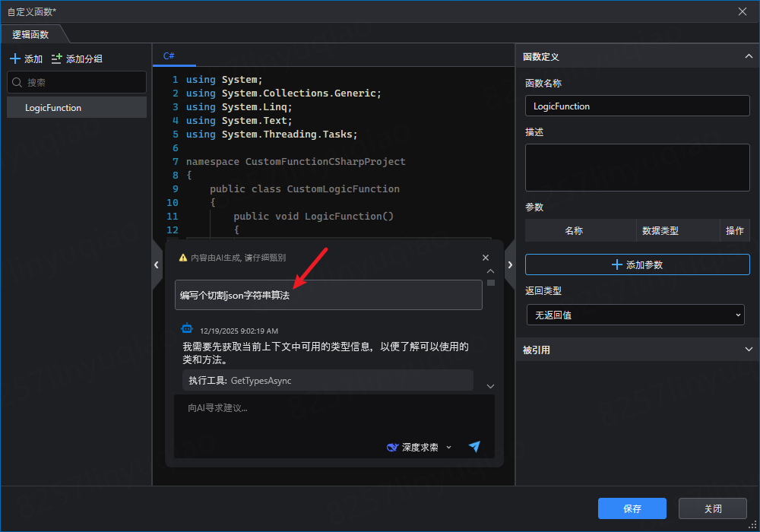Expand the 被引用 section

tap(748, 350)
